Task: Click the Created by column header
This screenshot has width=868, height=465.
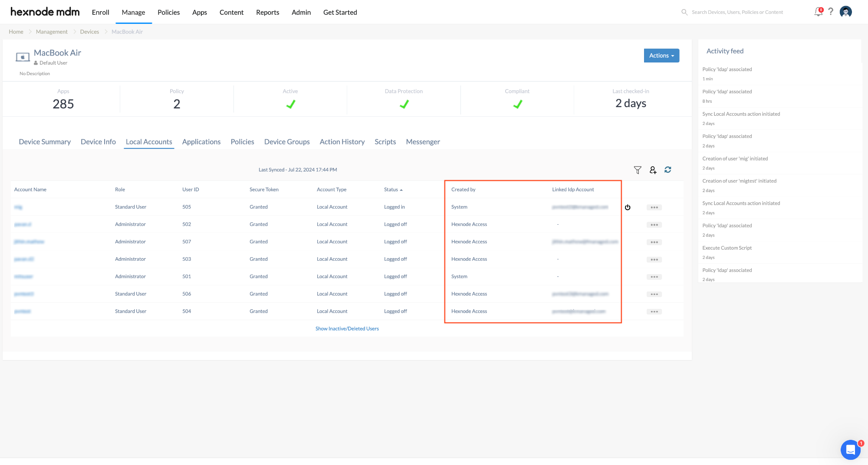Action: point(463,190)
